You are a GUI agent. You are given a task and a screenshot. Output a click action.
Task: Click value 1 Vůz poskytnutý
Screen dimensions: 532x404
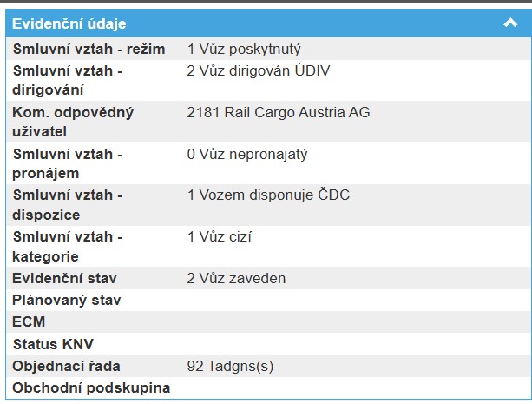[x=244, y=50]
